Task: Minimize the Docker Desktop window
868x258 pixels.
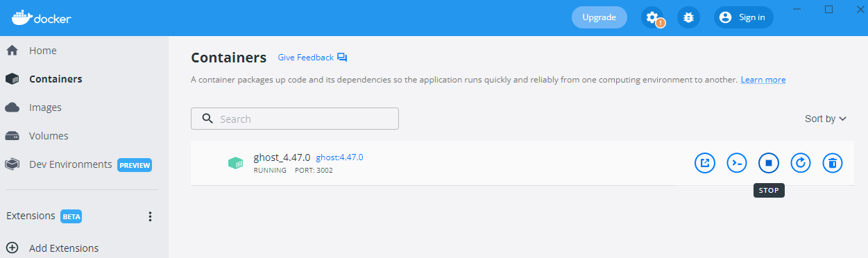Action: (797, 10)
